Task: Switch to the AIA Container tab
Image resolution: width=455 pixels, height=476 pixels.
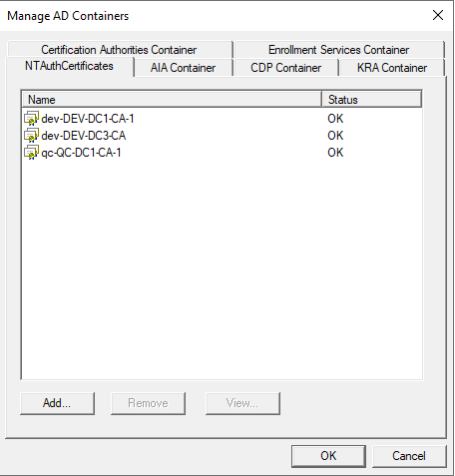Action: 183,68
